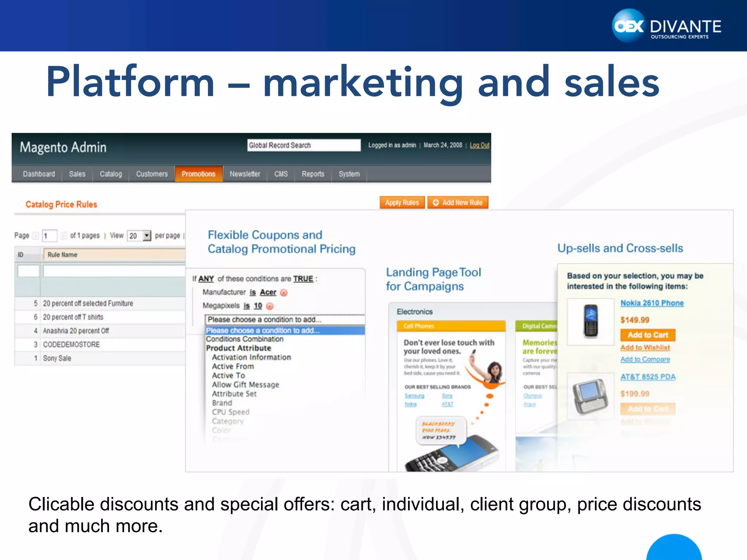Click the Global Record Search field
Screen dimensions: 747x560
click(x=304, y=145)
